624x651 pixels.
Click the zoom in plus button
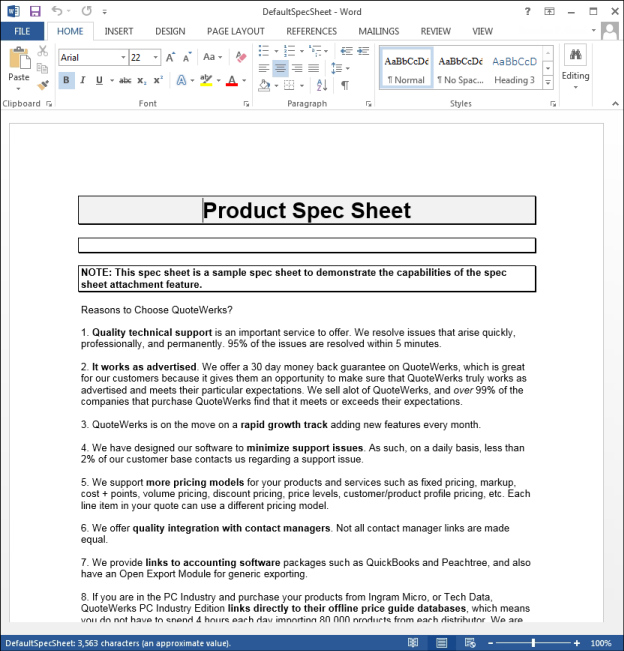coord(577,643)
